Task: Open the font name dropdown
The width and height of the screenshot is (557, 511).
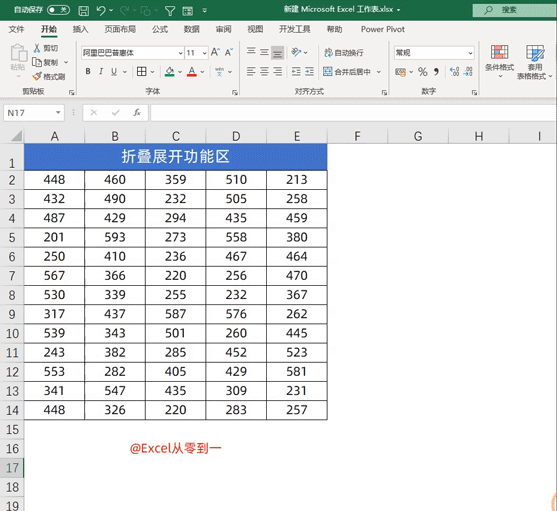Action: coord(180,53)
